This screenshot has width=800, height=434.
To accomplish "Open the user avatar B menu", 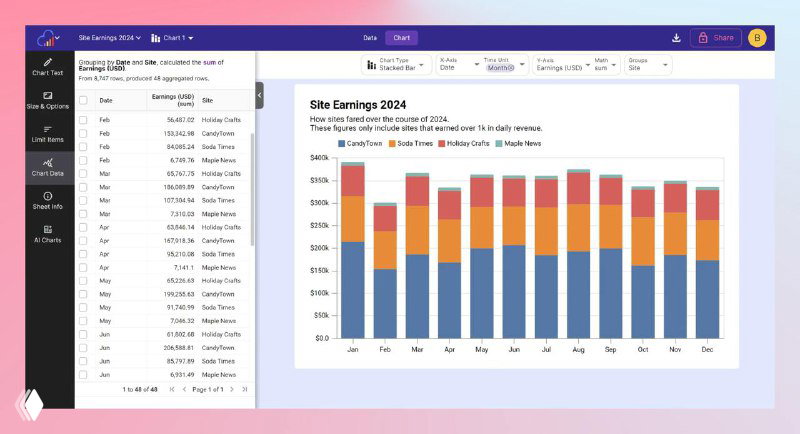I will (757, 38).
